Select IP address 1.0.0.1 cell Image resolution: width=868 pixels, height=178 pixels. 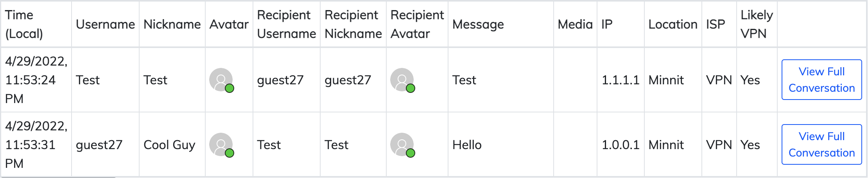click(x=620, y=145)
